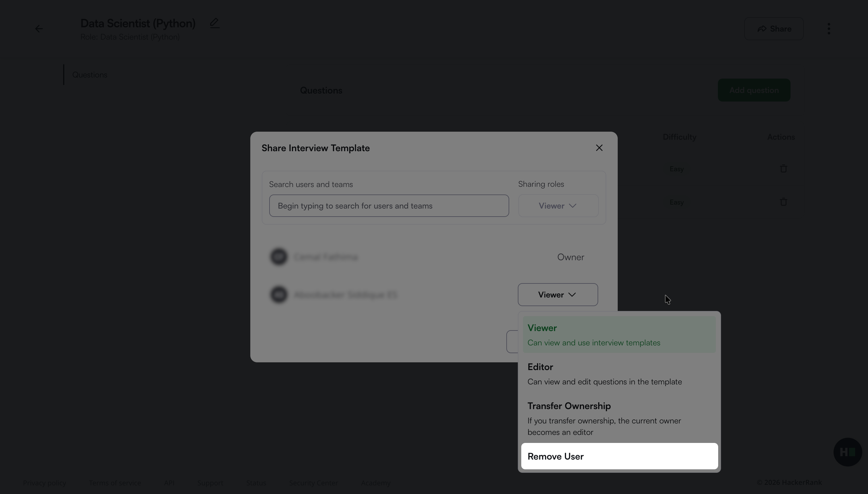Image resolution: width=868 pixels, height=494 pixels.
Task: Click the Difficulty column header
Action: pyautogui.click(x=679, y=137)
